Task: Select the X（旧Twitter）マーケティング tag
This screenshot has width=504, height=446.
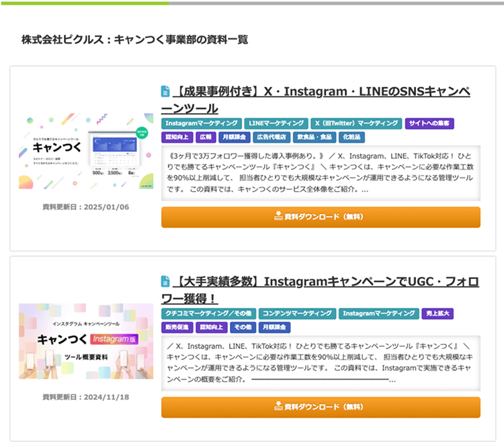Action: pos(356,124)
